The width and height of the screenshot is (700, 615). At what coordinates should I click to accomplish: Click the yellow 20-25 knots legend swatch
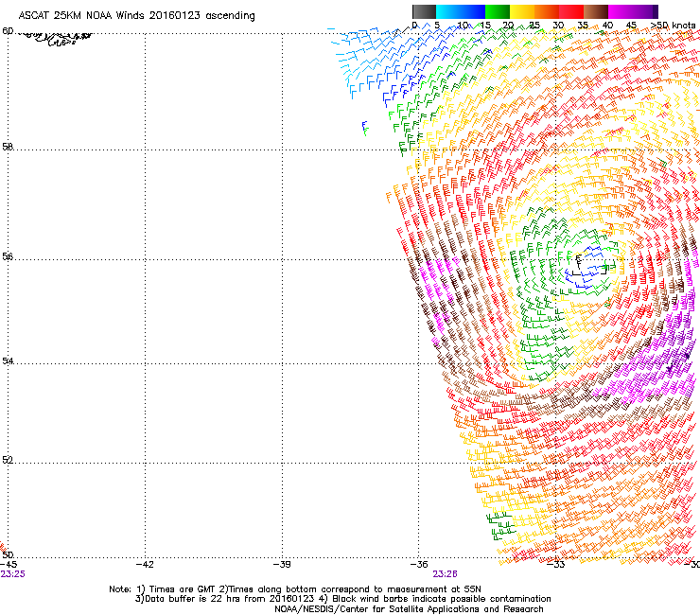[522, 11]
